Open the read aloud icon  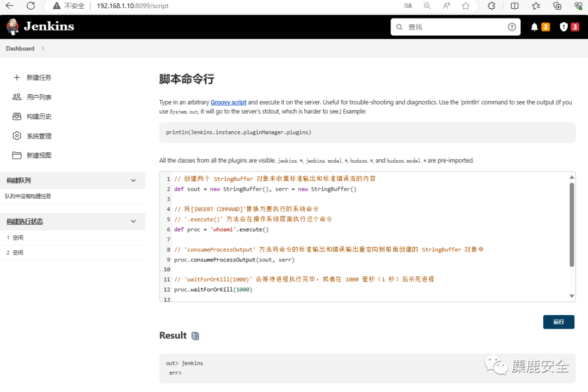446,5
